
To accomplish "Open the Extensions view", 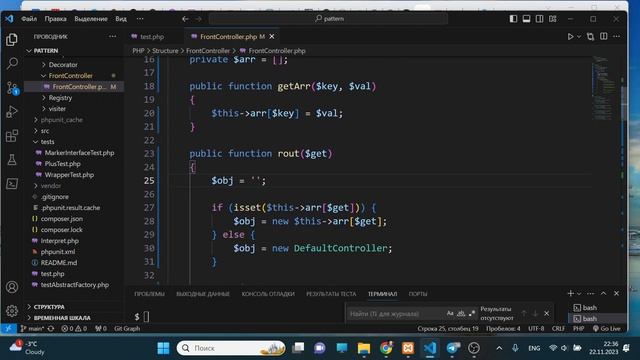I will [x=12, y=136].
